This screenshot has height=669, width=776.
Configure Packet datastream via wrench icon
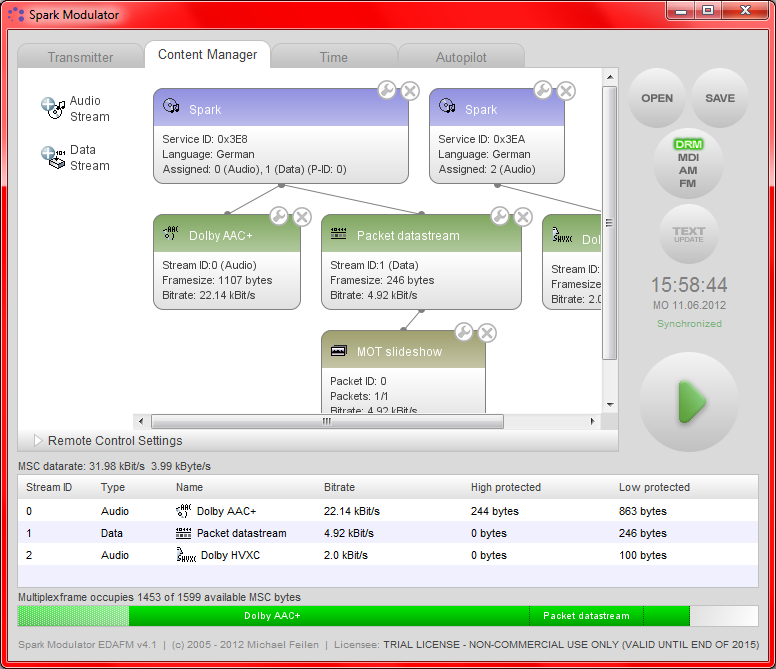pyautogui.click(x=500, y=216)
